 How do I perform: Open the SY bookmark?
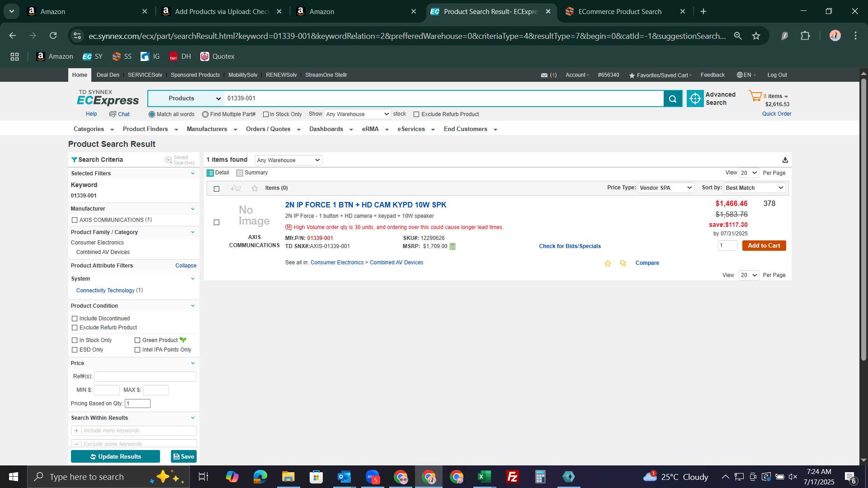(93, 56)
